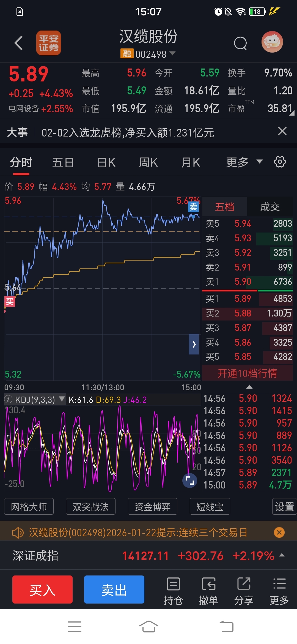Tap the buy-sell ratio bar
This screenshot has width=297, height=644.
(x=248, y=290)
